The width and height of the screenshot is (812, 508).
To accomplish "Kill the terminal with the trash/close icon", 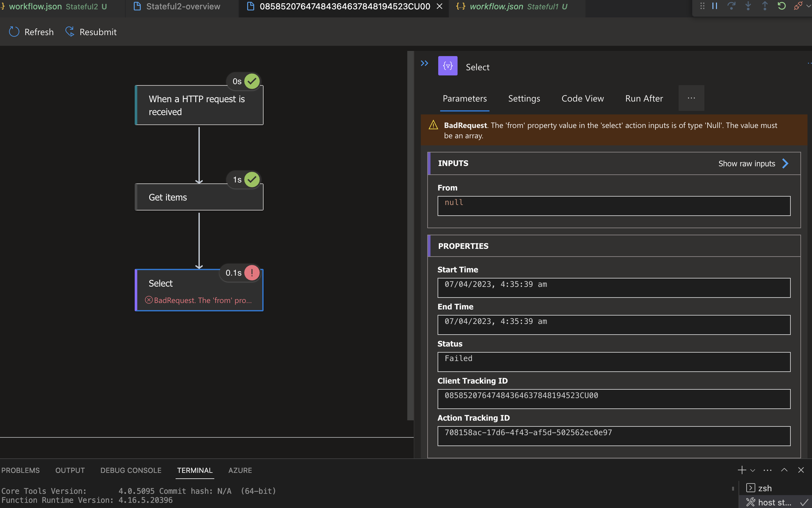I will pyautogui.click(x=801, y=470).
